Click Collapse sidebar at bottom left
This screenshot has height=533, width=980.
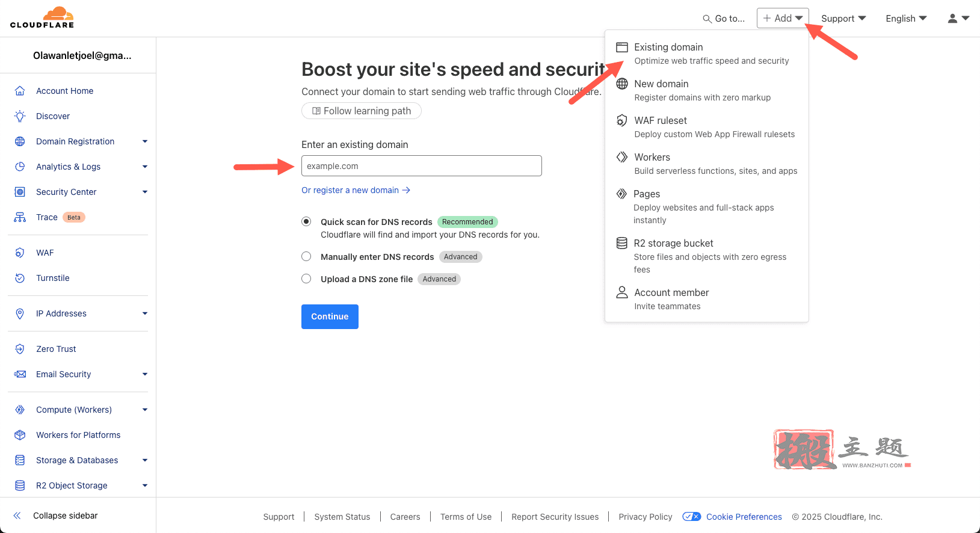point(55,516)
